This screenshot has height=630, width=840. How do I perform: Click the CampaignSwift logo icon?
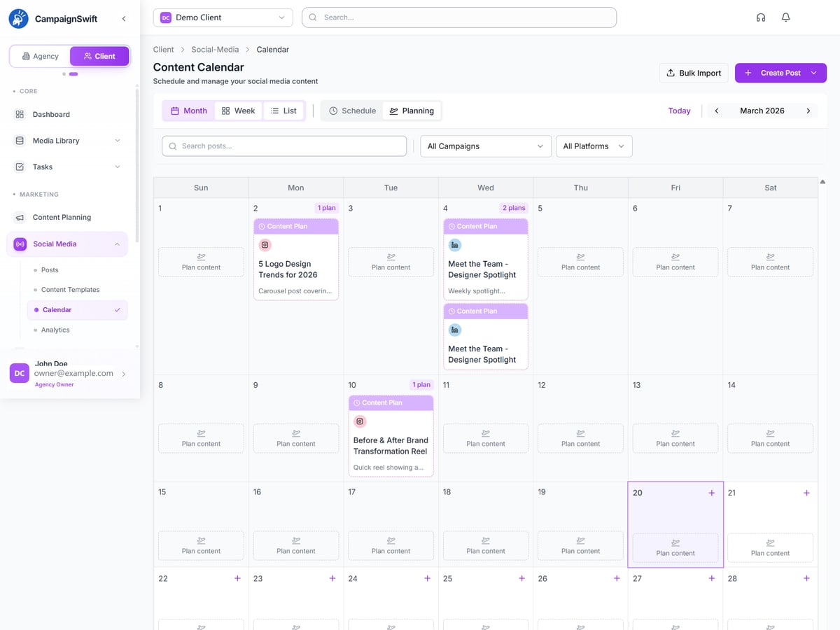tap(19, 19)
